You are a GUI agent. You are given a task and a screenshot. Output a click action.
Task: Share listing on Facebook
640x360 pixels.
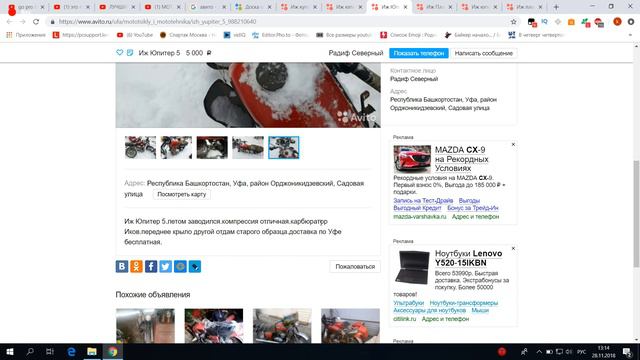click(151, 267)
